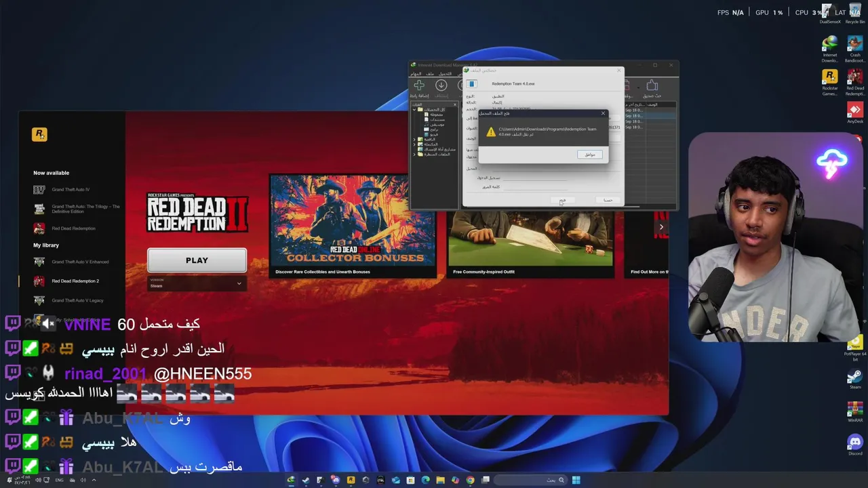Select Red Dead Redemption under Now available

pyautogui.click(x=64, y=228)
